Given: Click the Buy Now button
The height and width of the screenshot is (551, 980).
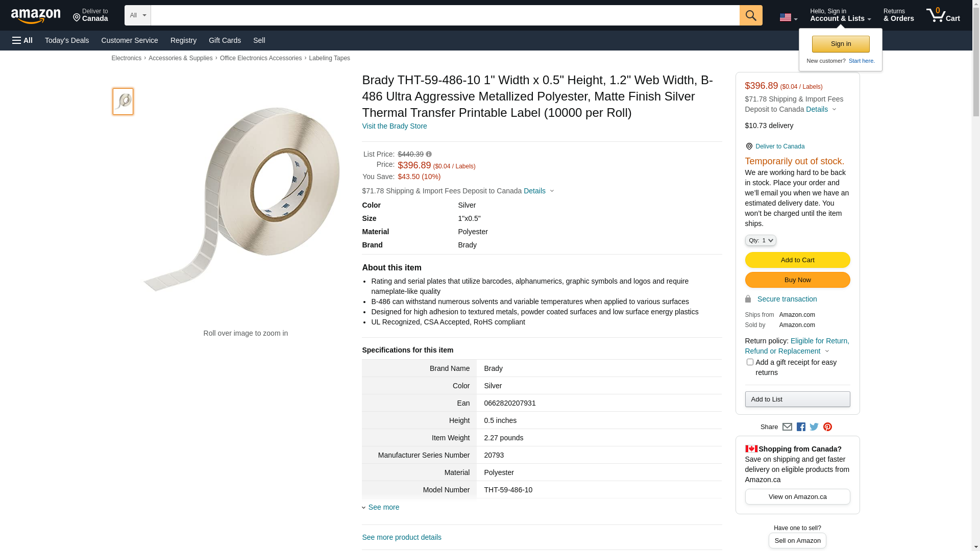Looking at the screenshot, I should point(797,280).
